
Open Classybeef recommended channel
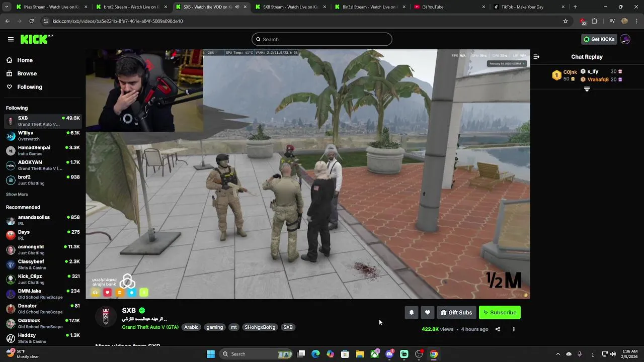click(43, 264)
